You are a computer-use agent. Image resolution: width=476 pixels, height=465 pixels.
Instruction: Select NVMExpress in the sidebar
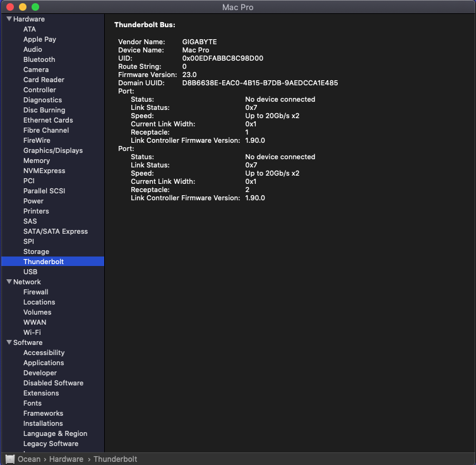click(44, 171)
